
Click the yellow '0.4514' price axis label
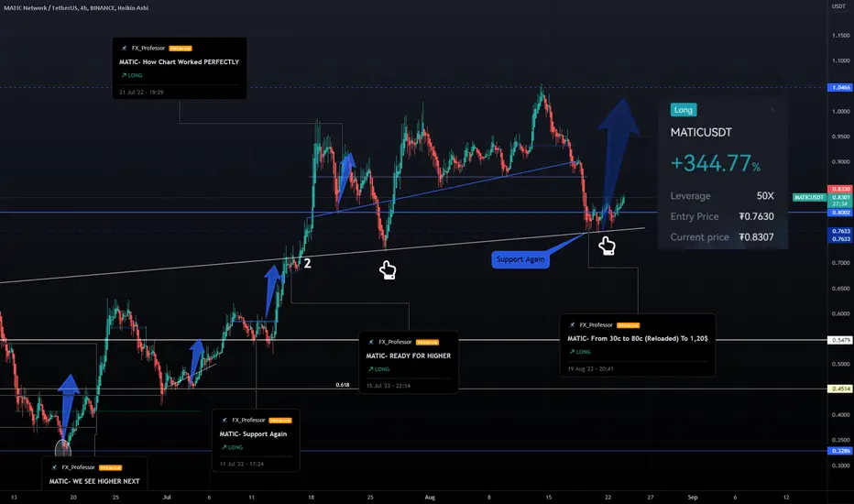tap(840, 389)
